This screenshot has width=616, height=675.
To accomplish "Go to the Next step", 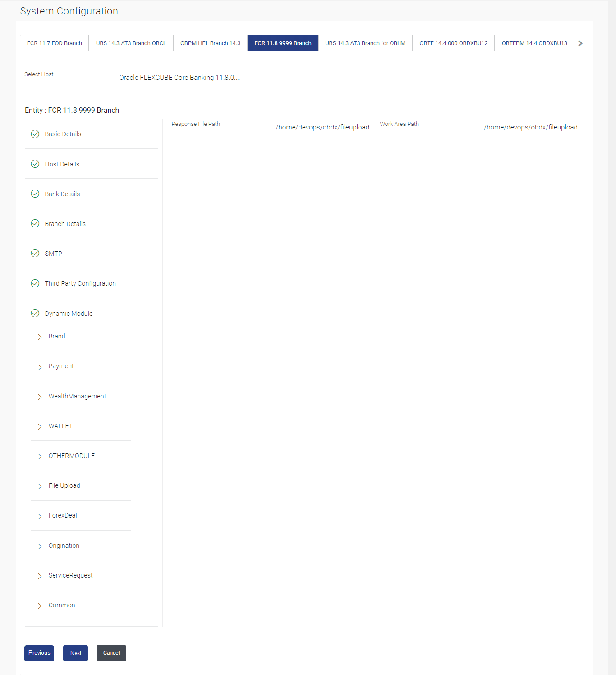I will tap(75, 653).
